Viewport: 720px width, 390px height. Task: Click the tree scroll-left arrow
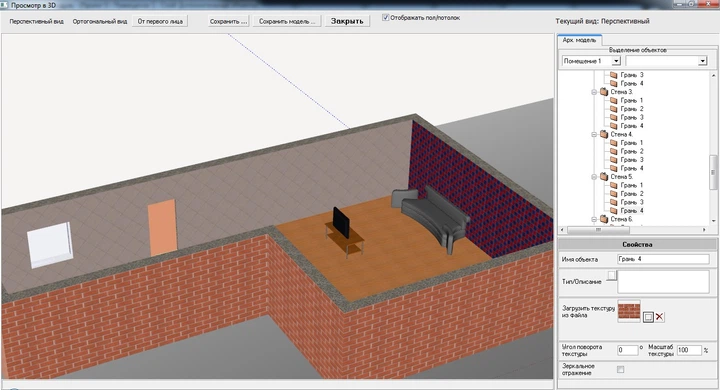coord(563,229)
